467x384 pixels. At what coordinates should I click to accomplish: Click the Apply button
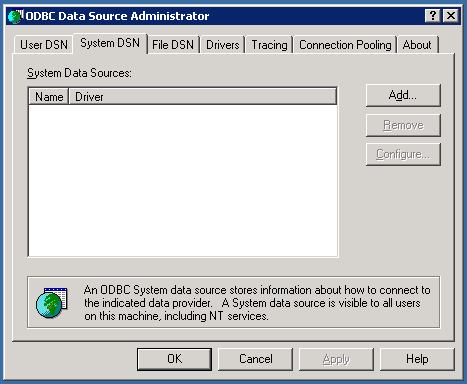pyautogui.click(x=336, y=359)
